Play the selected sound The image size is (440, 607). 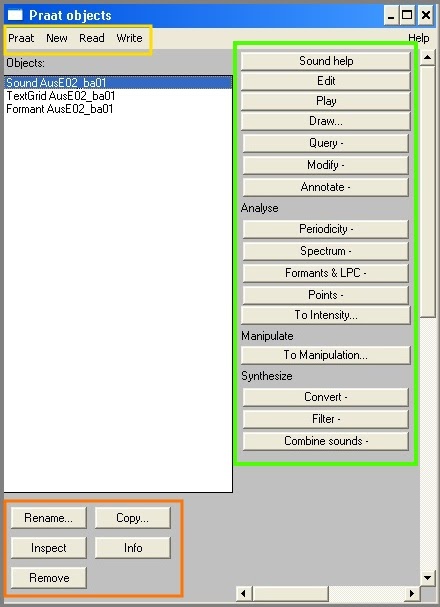click(x=325, y=101)
